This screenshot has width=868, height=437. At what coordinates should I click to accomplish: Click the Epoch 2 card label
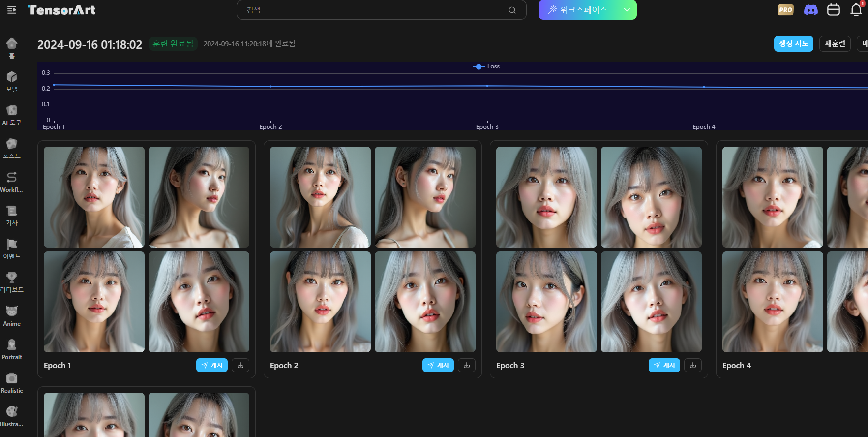tap(284, 365)
